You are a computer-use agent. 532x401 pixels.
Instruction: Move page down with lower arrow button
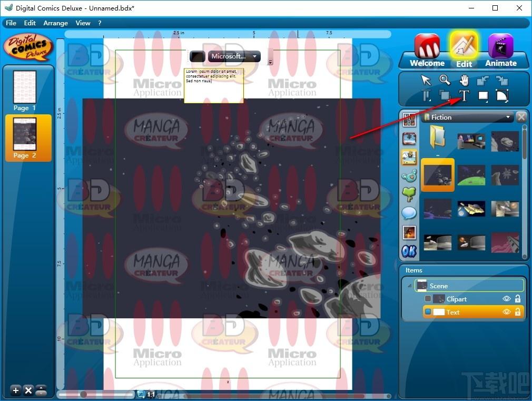coord(41,393)
